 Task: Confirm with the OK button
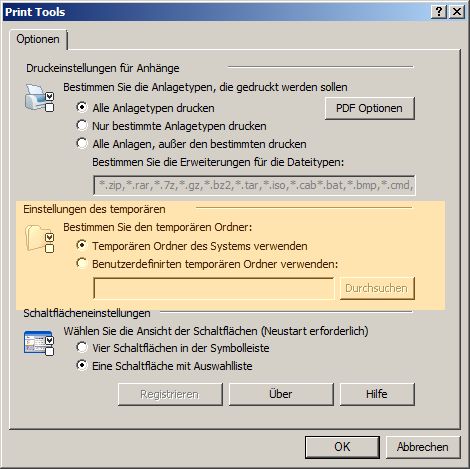(x=342, y=447)
